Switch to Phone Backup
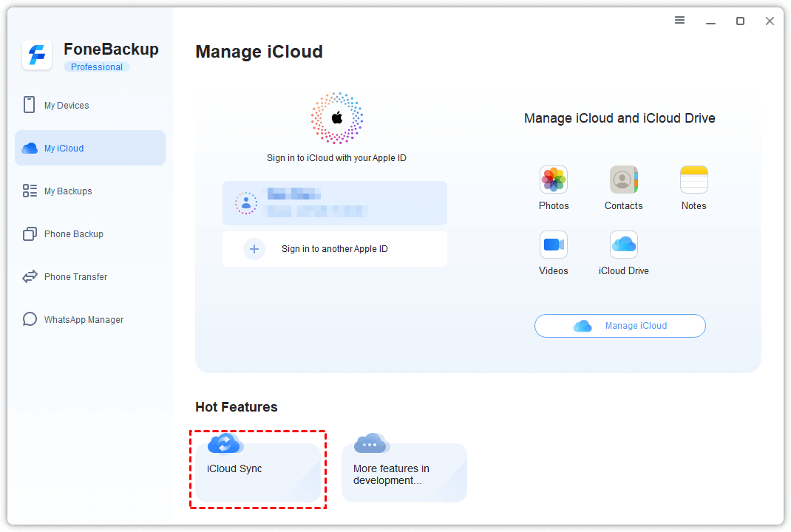The image size is (791, 532). tap(73, 234)
